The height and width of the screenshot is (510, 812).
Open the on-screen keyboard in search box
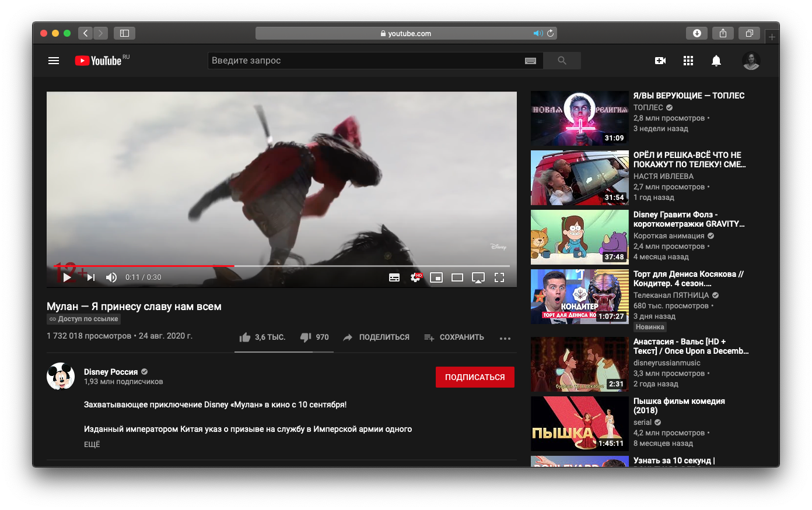[x=530, y=61]
